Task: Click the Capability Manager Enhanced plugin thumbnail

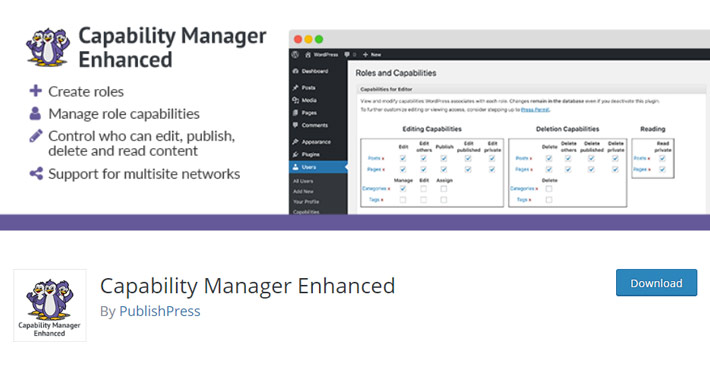Action: (x=50, y=305)
